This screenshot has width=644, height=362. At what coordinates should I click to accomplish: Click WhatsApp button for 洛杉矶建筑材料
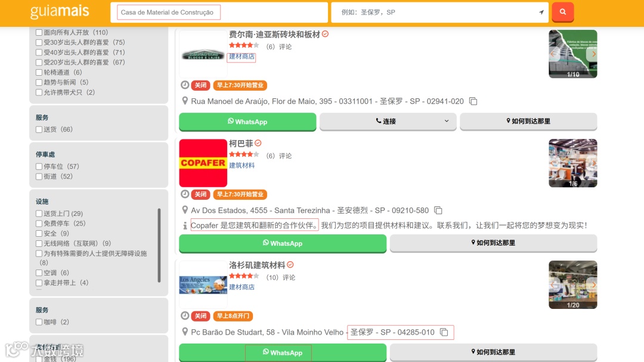[283, 352]
